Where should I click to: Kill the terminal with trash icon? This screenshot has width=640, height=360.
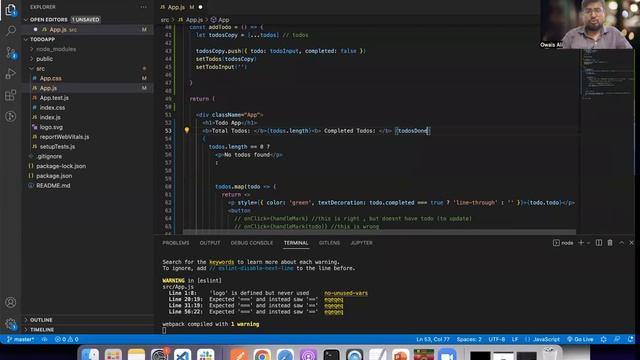tap(610, 243)
